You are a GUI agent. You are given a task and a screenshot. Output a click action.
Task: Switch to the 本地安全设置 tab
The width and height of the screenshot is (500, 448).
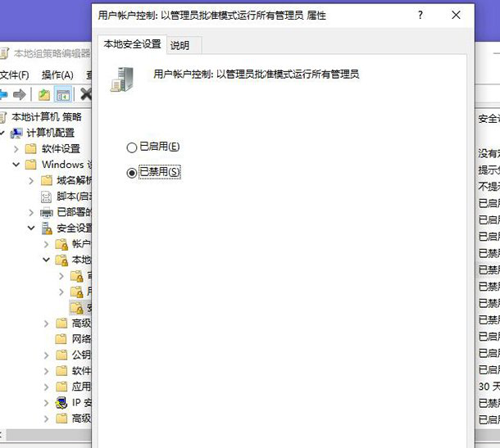(x=131, y=44)
